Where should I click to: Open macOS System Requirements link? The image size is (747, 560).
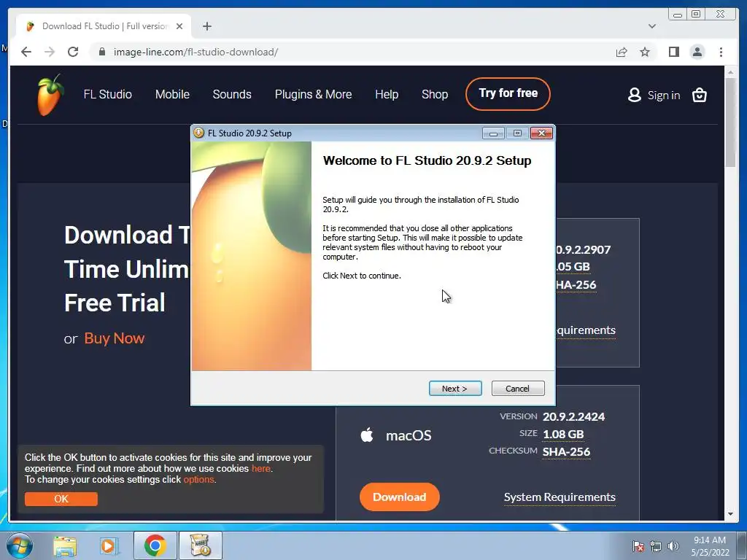(x=560, y=497)
